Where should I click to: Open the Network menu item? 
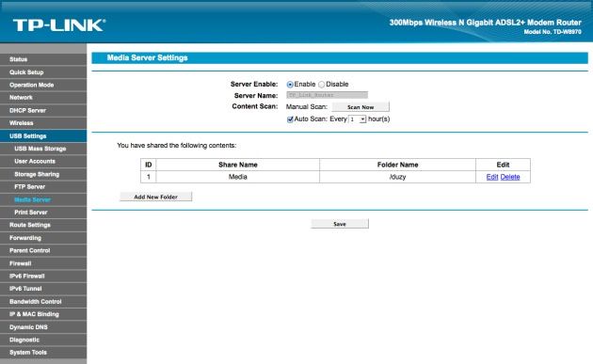click(x=43, y=98)
